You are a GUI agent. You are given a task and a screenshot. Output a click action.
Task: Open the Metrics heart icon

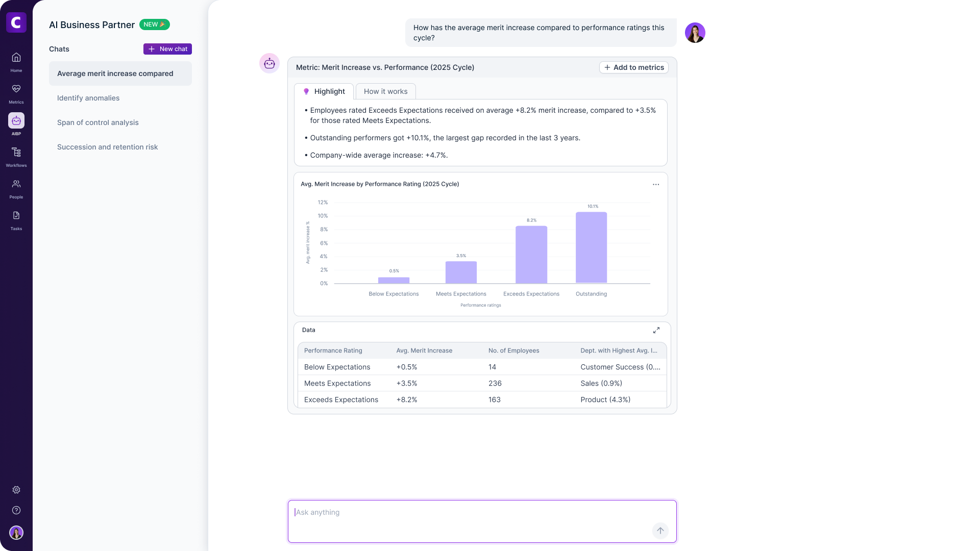[x=16, y=89]
